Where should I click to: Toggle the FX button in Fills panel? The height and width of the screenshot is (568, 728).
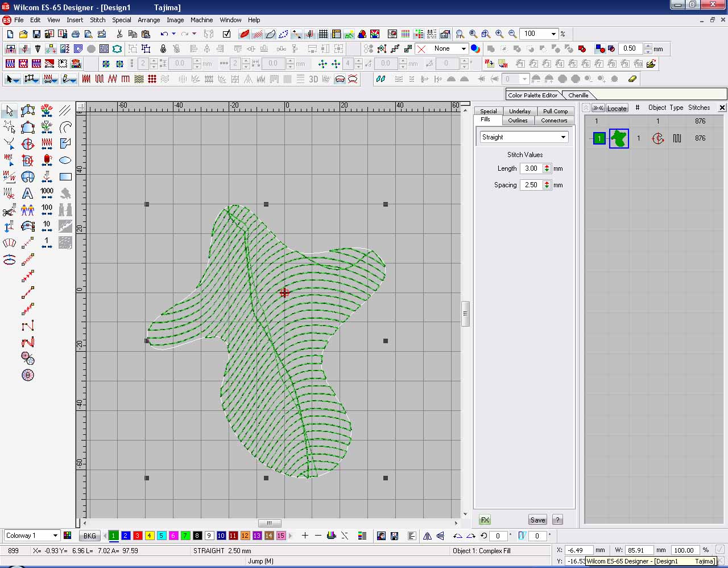(485, 520)
